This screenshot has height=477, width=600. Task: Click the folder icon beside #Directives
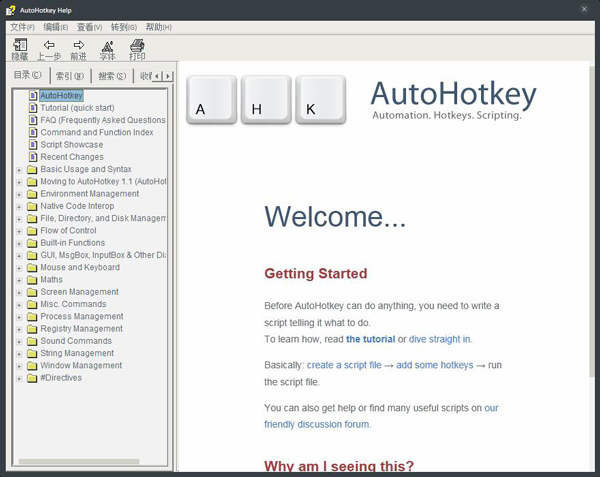32,378
